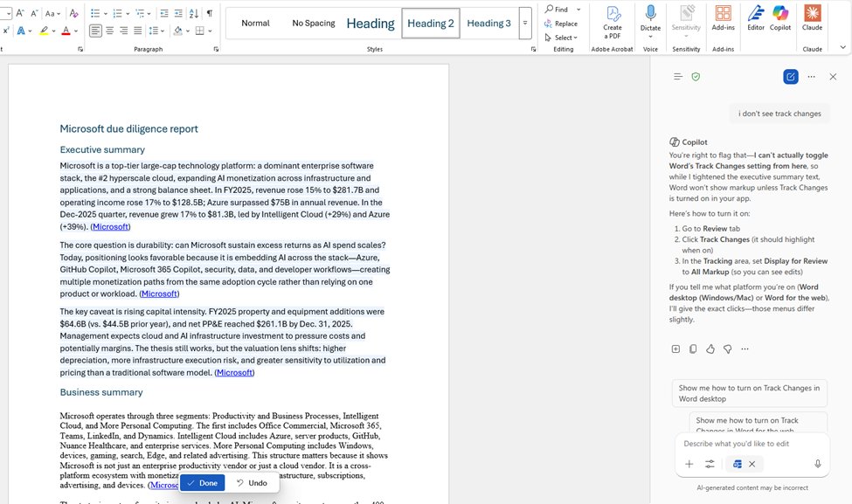852x504 pixels.
Task: Apply the Normal style
Action: (x=255, y=24)
